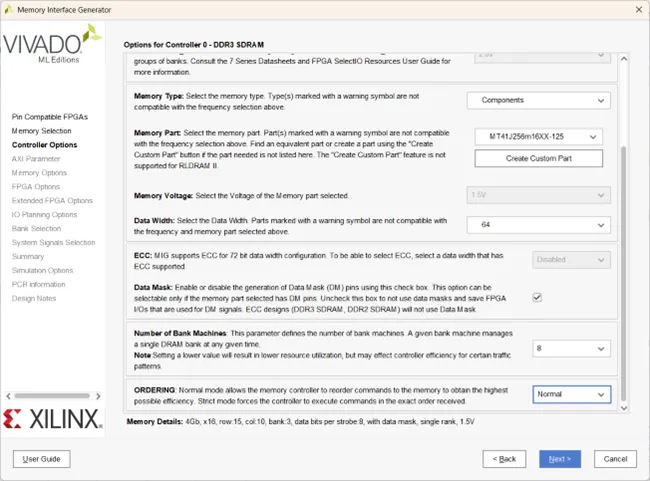The image size is (650, 481).
Task: Select Simulation Options in sidebar
Action: (42, 271)
